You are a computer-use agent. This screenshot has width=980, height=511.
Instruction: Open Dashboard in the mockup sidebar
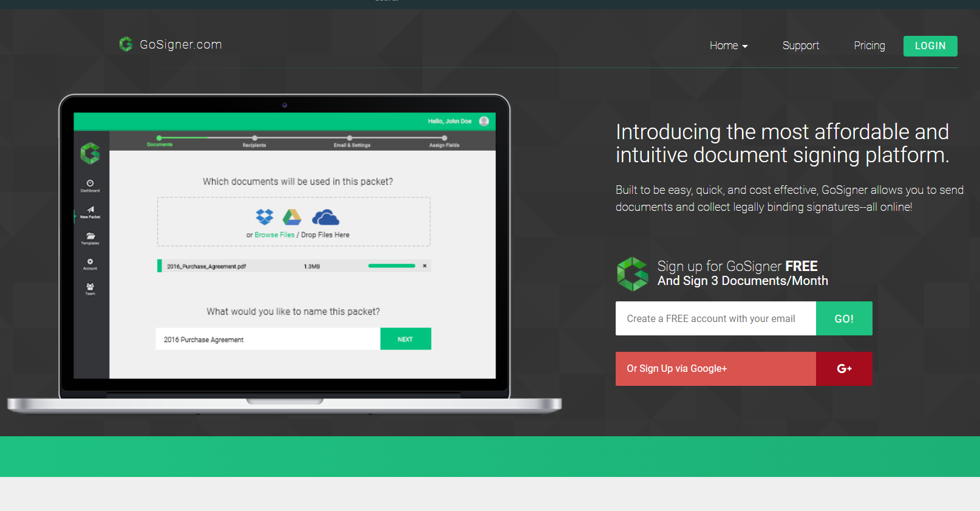click(90, 186)
